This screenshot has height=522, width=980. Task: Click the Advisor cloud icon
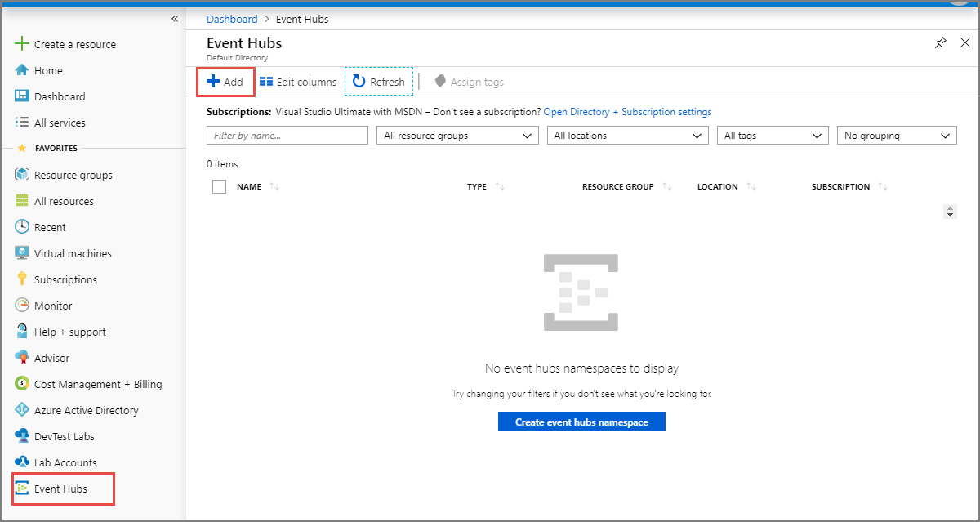pos(22,358)
